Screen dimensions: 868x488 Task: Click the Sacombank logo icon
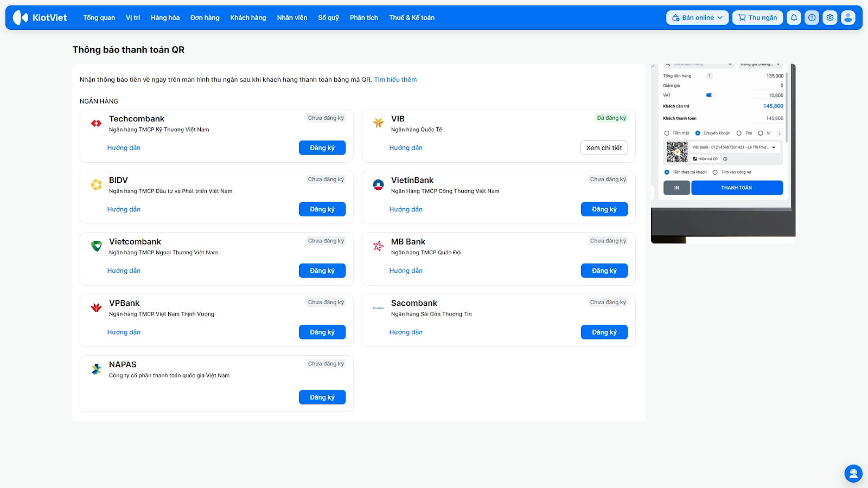tap(378, 308)
